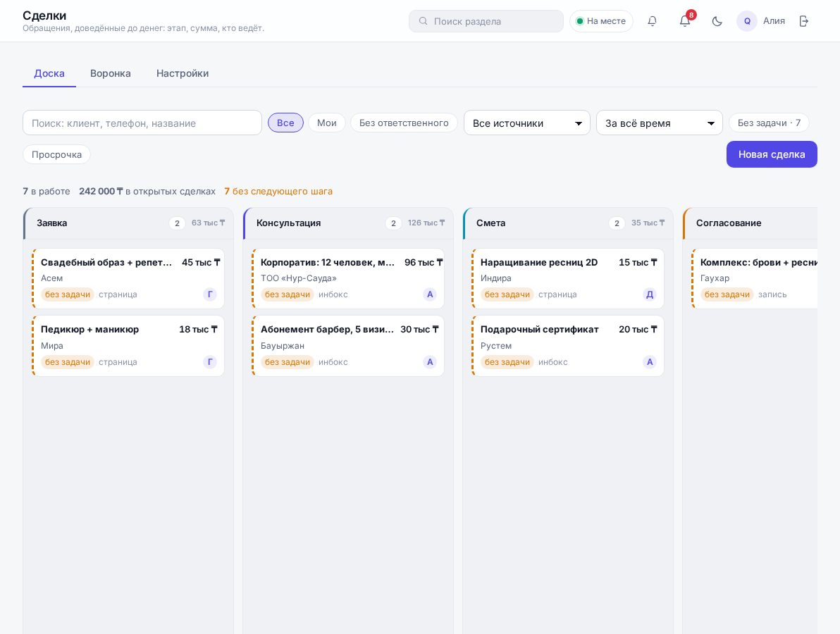Toggle the На месте presence status
The height and width of the screenshot is (634, 840).
(x=601, y=21)
